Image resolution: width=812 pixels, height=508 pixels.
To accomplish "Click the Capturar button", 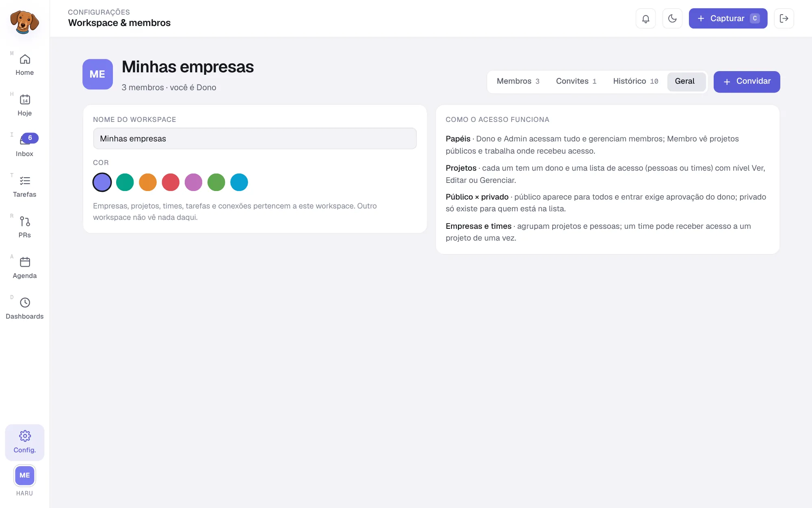I will click(x=728, y=18).
